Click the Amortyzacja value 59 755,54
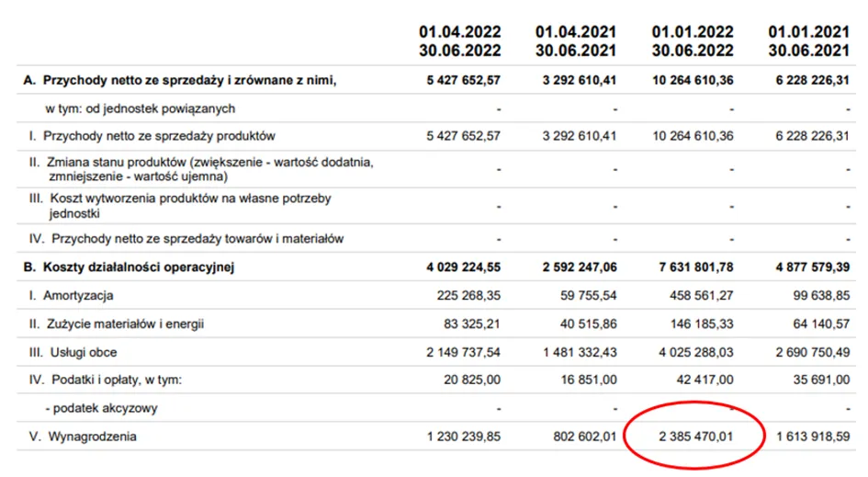 click(589, 295)
